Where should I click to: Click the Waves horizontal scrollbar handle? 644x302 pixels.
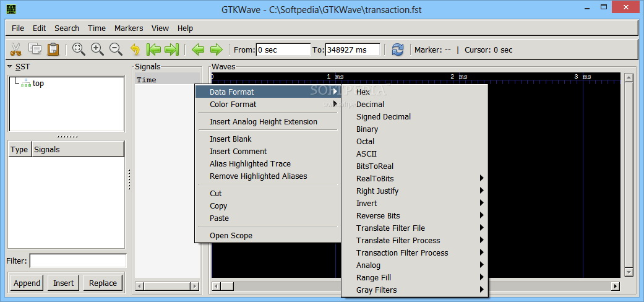(226, 286)
